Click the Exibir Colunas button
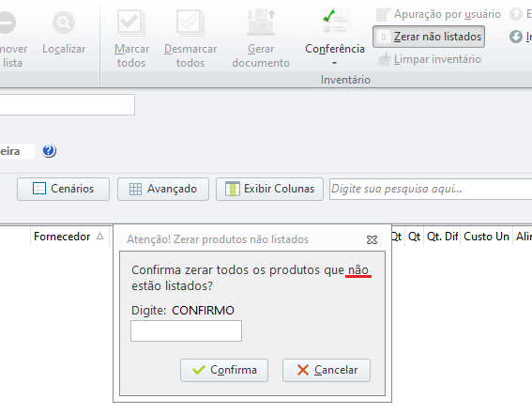 (x=269, y=189)
